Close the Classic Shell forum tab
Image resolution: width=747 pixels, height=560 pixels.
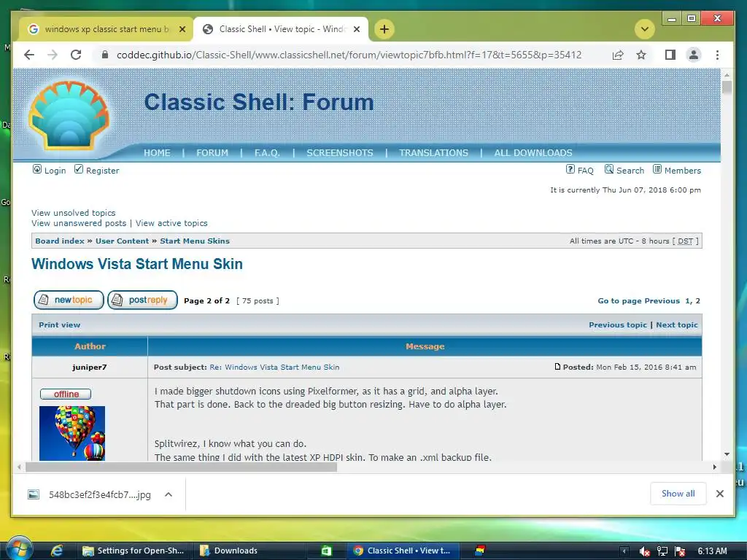[356, 29]
